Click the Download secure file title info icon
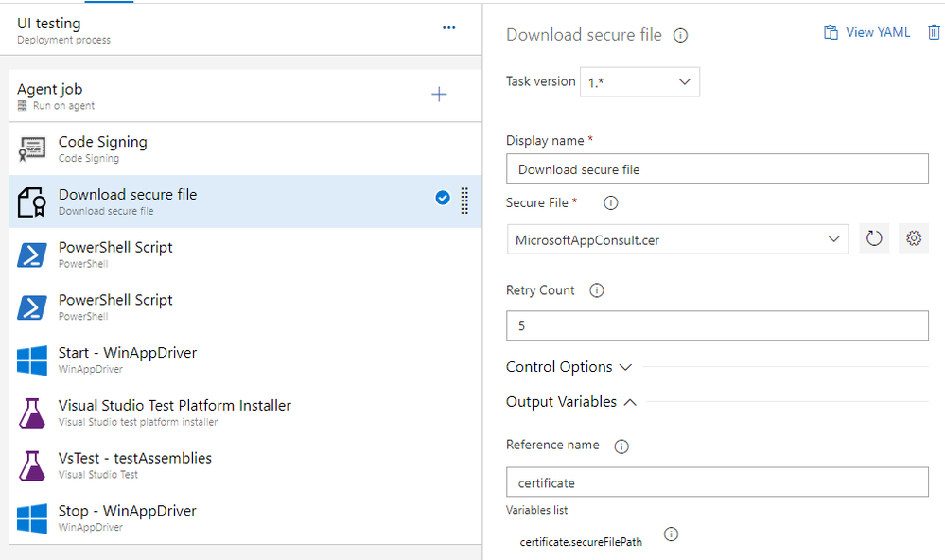This screenshot has width=945, height=560. pos(680,36)
